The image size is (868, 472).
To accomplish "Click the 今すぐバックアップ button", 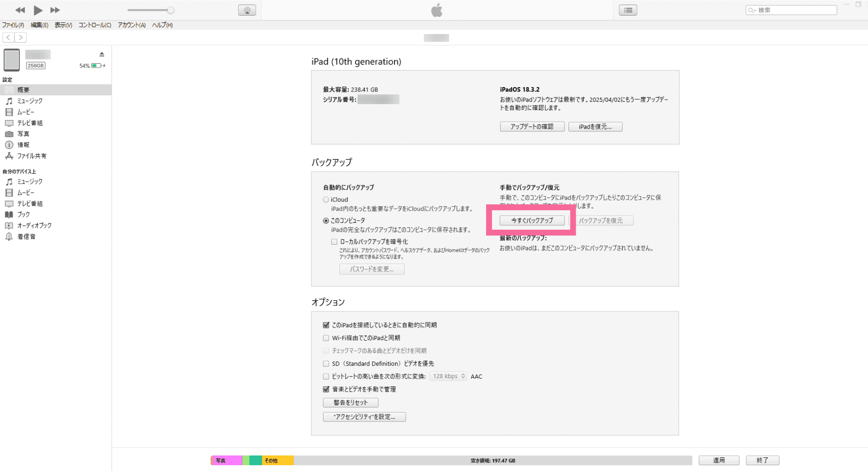I will pos(532,220).
